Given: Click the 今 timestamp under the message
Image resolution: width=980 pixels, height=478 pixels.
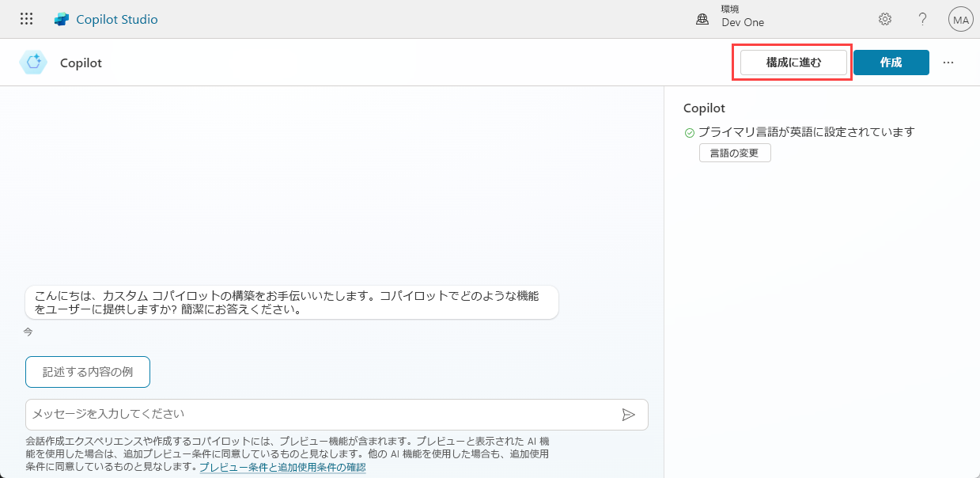Looking at the screenshot, I should point(28,332).
